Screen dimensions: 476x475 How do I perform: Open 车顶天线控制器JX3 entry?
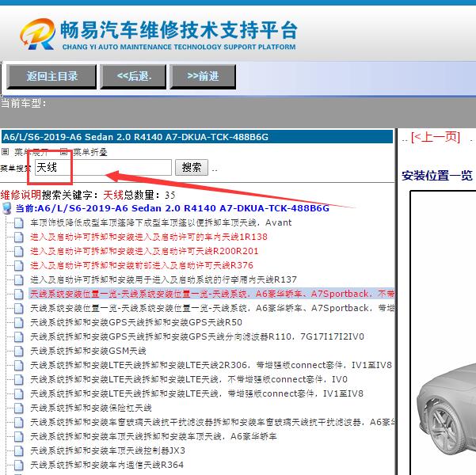[x=108, y=451]
